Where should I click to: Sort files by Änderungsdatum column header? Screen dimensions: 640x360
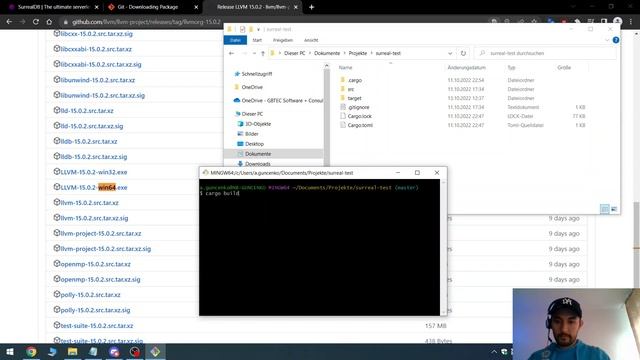click(x=467, y=67)
